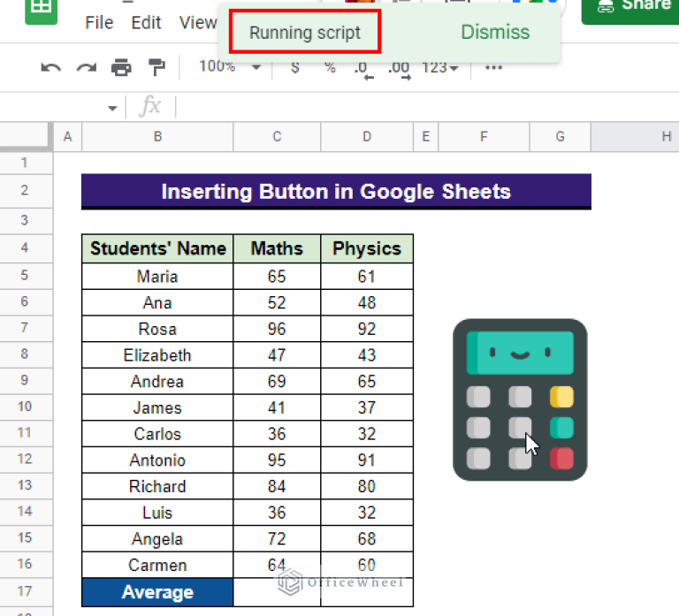Open the Edit menu

click(146, 23)
